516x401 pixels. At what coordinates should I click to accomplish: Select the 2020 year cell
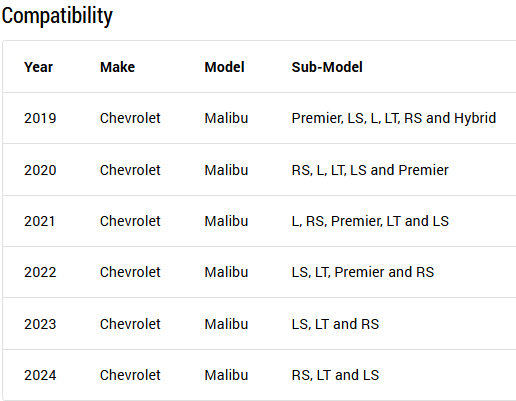40,170
